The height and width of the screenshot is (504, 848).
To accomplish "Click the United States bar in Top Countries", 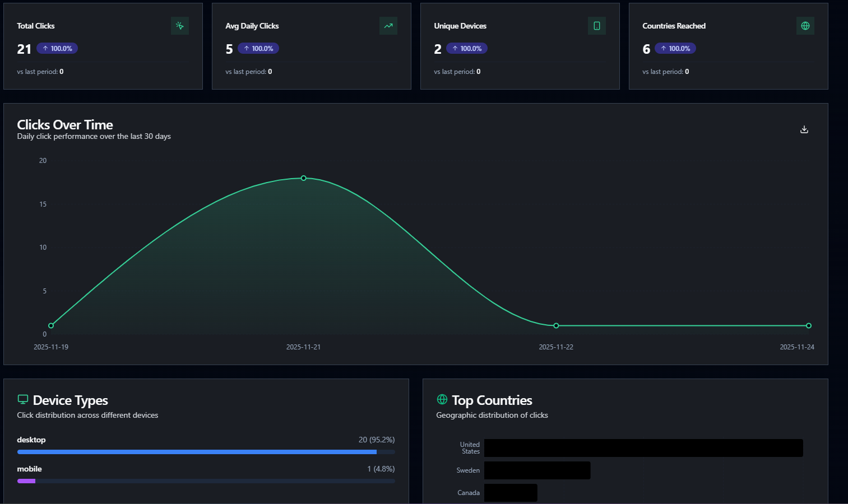I will [x=643, y=448].
